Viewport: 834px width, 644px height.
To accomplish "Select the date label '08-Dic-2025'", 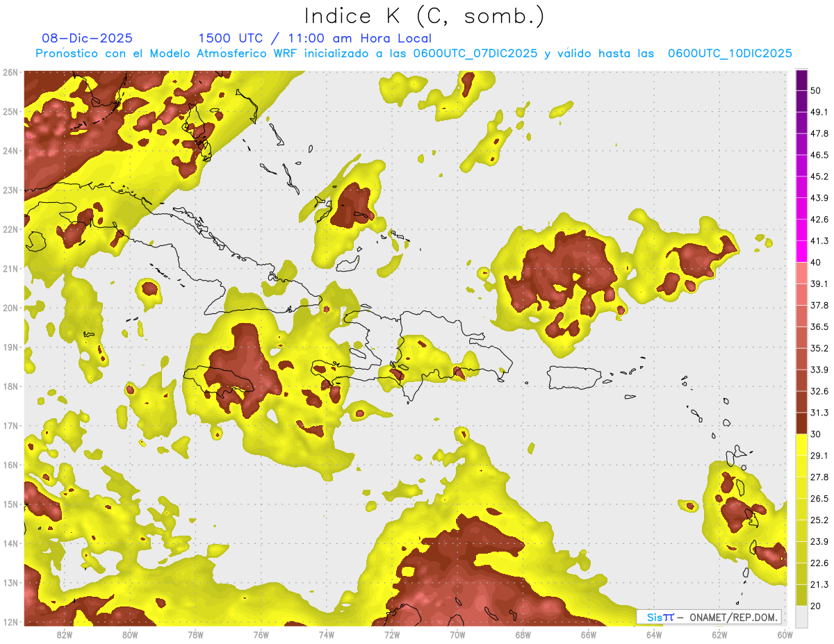I will pyautogui.click(x=88, y=38).
